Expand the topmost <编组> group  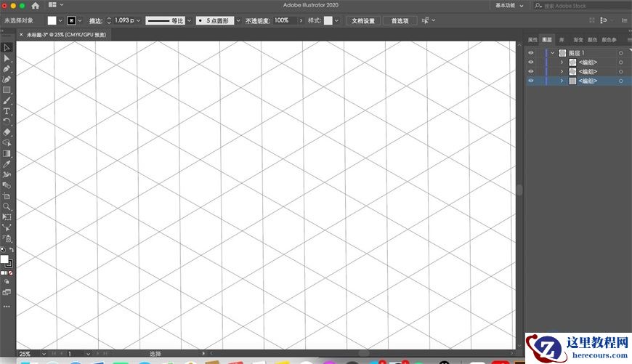[562, 62]
